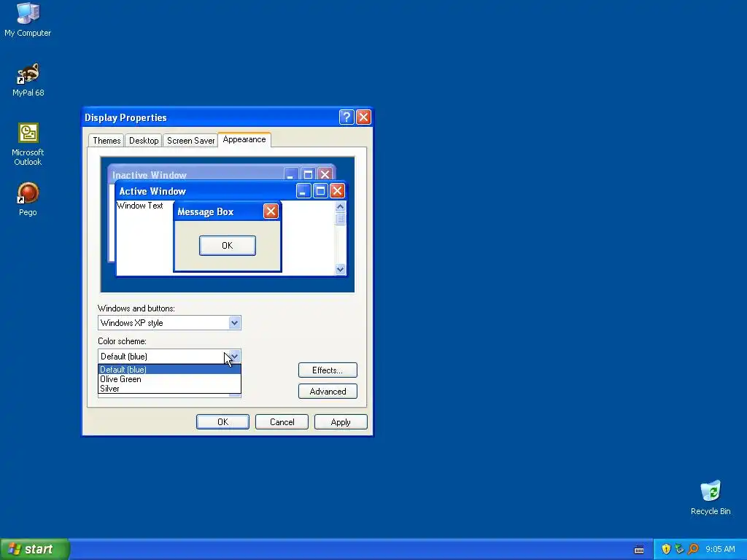Click the 9:05 AM system clock
Viewport: 747px width, 560px height.
tap(720, 549)
